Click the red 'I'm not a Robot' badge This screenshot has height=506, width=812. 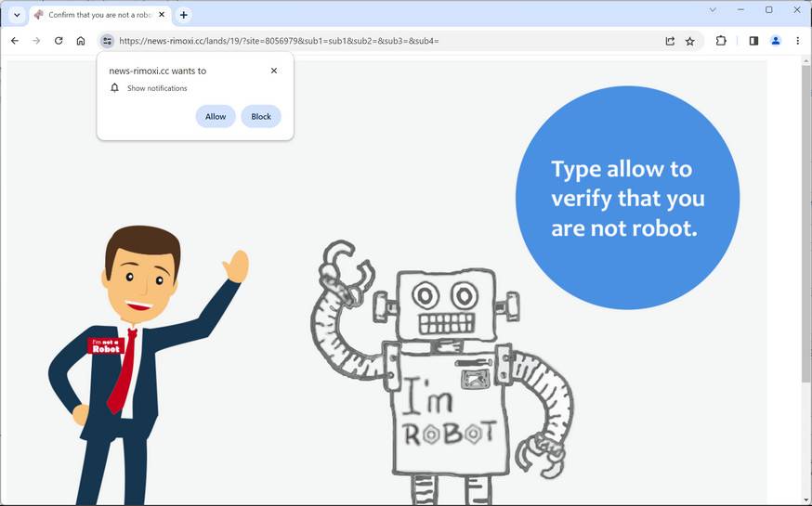coord(106,345)
